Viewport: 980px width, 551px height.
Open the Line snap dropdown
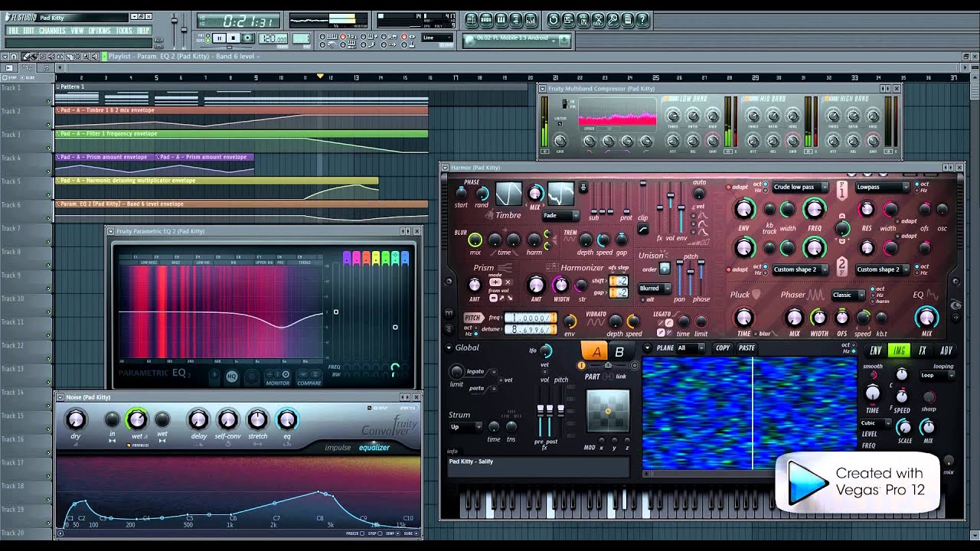pos(436,37)
